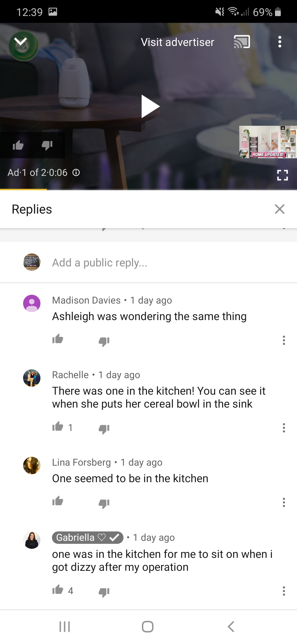Tap the Cast to device icon
This screenshot has height=644, width=297.
pos(242,42)
